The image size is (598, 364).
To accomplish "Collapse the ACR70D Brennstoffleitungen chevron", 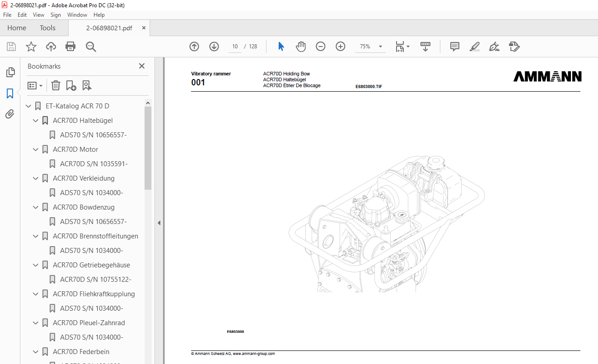I will tap(36, 236).
